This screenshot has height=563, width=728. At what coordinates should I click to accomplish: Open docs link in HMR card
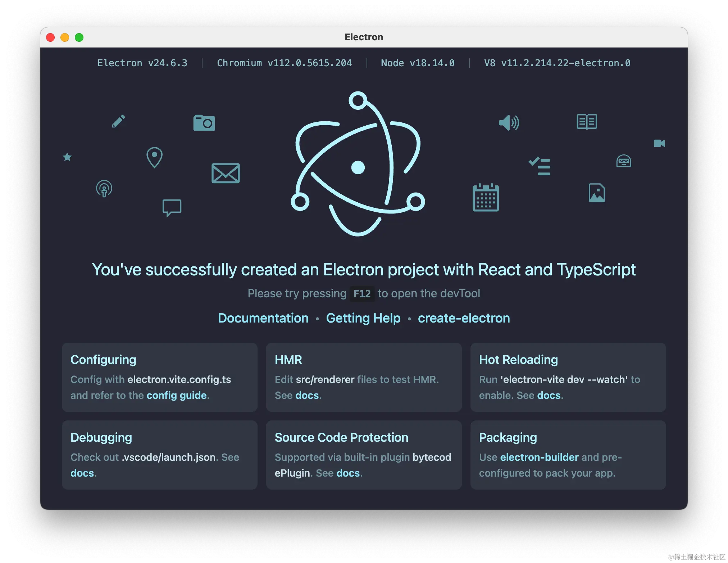[307, 395]
